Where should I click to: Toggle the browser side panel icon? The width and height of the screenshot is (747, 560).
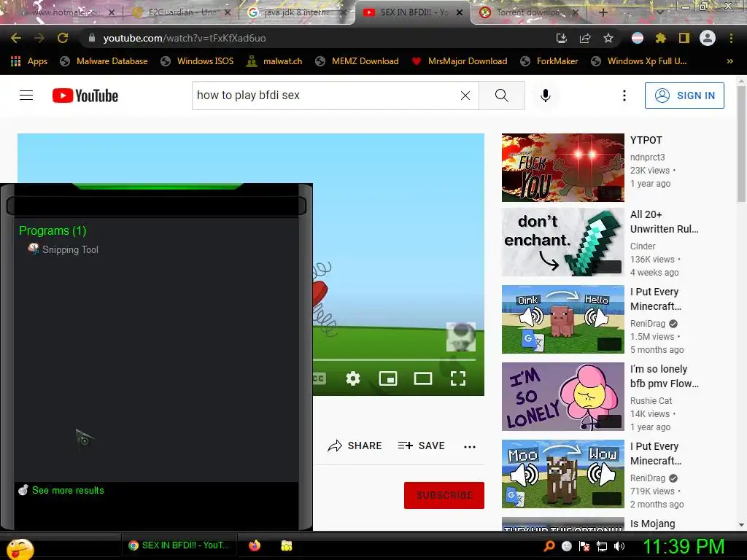pos(684,38)
